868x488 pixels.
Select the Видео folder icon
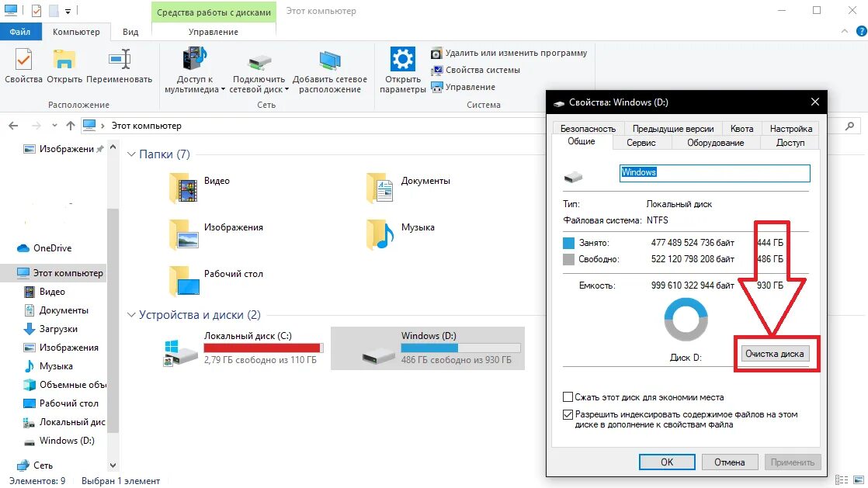[x=184, y=187]
